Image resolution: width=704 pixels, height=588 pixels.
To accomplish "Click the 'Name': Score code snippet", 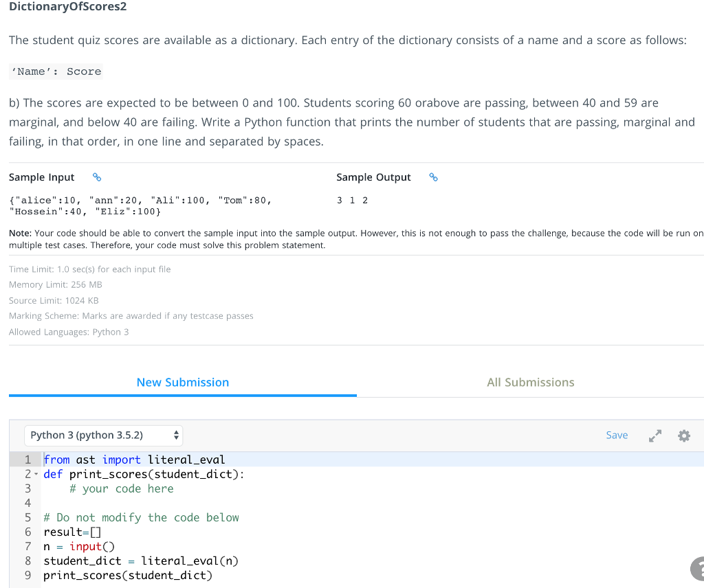I will pos(56,71).
